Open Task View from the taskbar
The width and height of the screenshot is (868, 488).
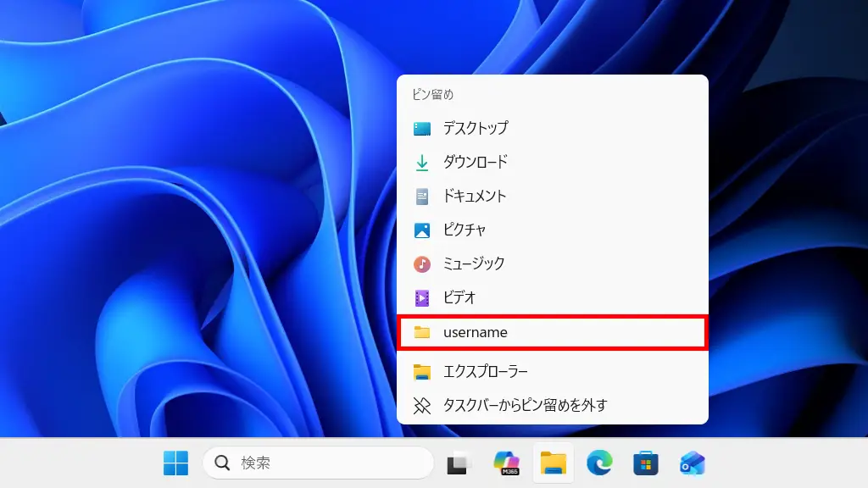tap(457, 463)
